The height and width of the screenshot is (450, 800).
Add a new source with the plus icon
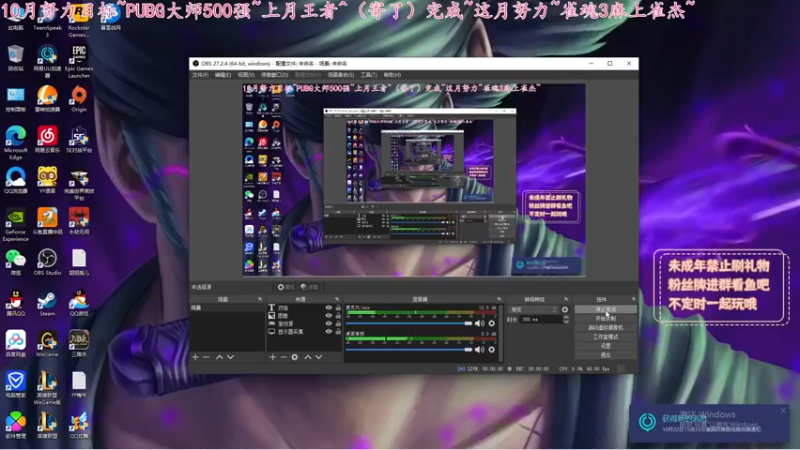(272, 357)
